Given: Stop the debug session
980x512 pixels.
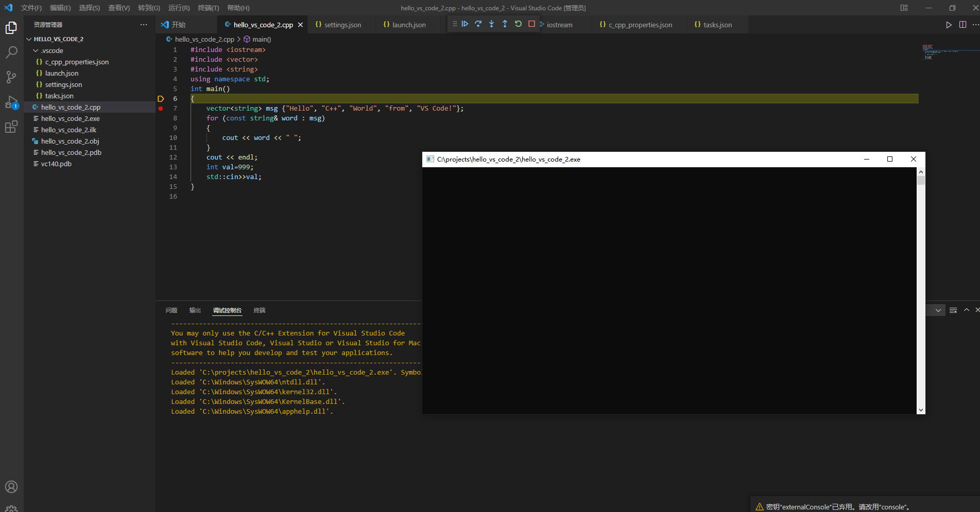Looking at the screenshot, I should (x=532, y=24).
